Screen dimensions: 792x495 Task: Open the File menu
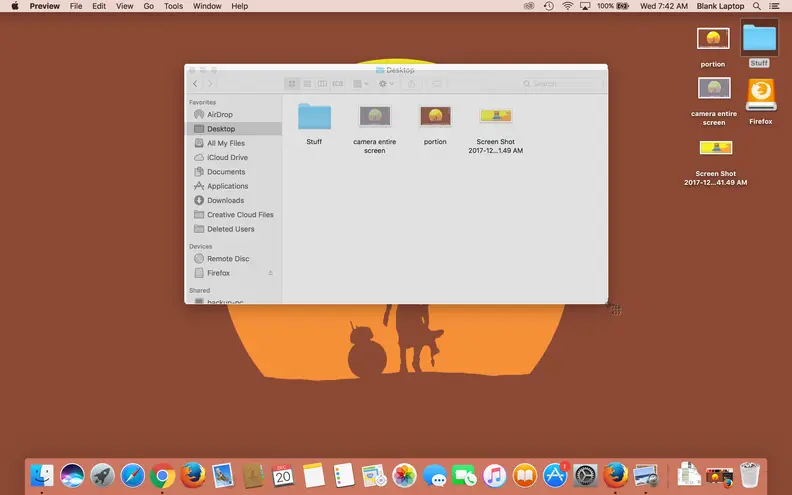(x=76, y=6)
